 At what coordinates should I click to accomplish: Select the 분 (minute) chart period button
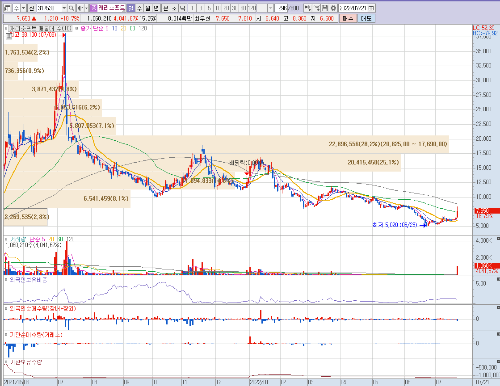[165, 8]
